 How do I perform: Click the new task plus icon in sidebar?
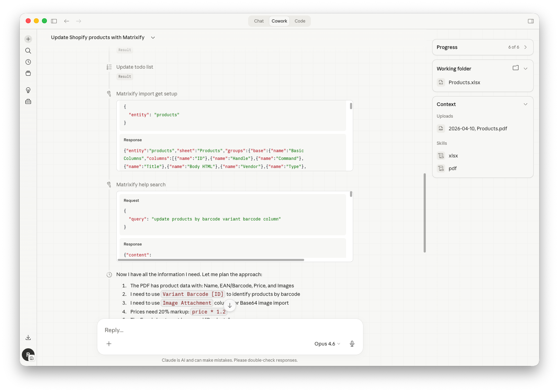[28, 39]
